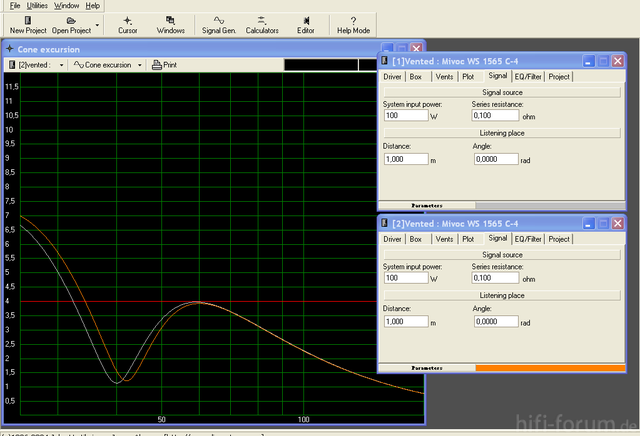Open the dropdown arrow next to Open Project
The height and width of the screenshot is (436, 640).
[x=97, y=25]
